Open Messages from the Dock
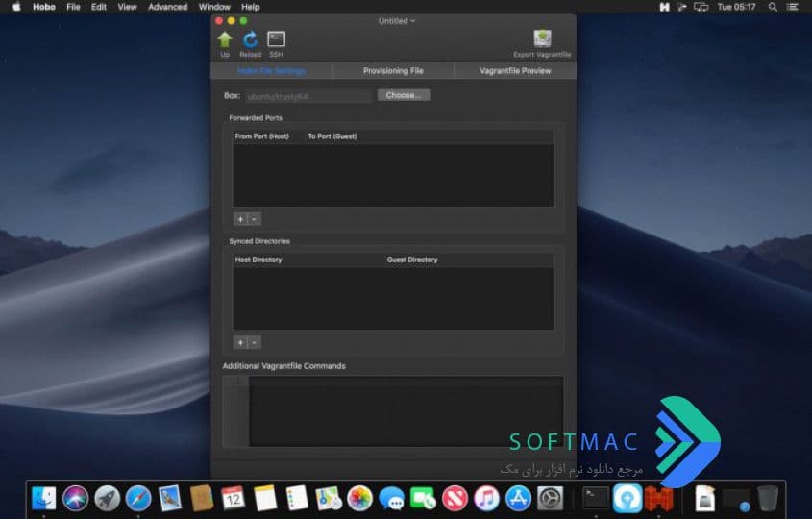Viewport: 812px width, 519px height. pyautogui.click(x=391, y=499)
